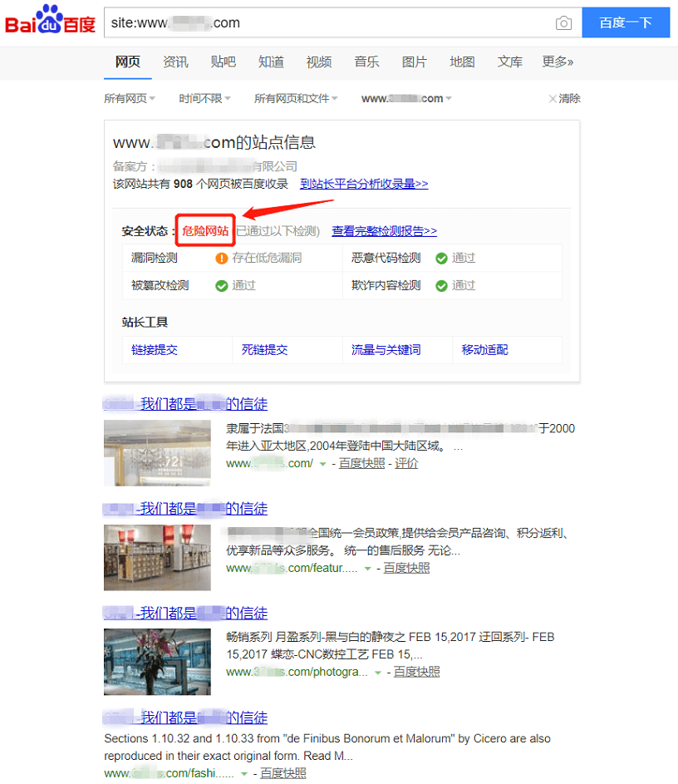
Task: Open camera image search icon
Action: point(563,23)
